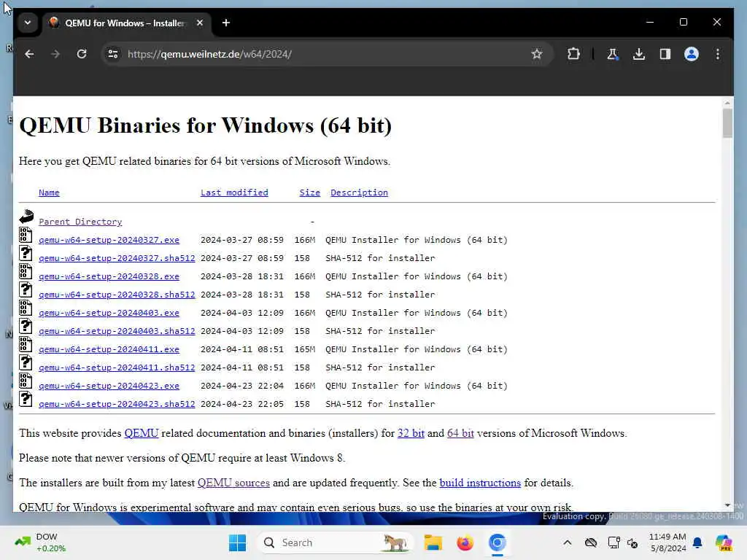747x560 pixels.
Task: Open the 32 bit binaries link
Action: (411, 433)
